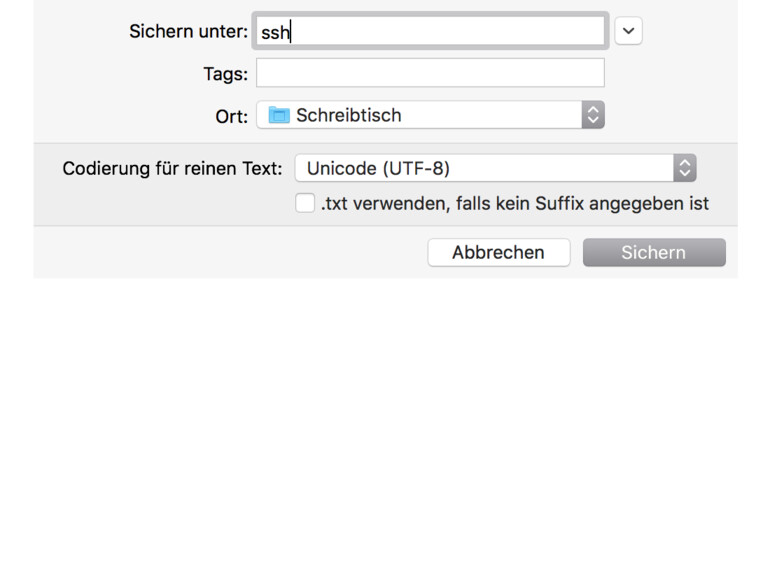Expand the save dialog with the chevron button
Screen dimensions: 770x578
(628, 31)
